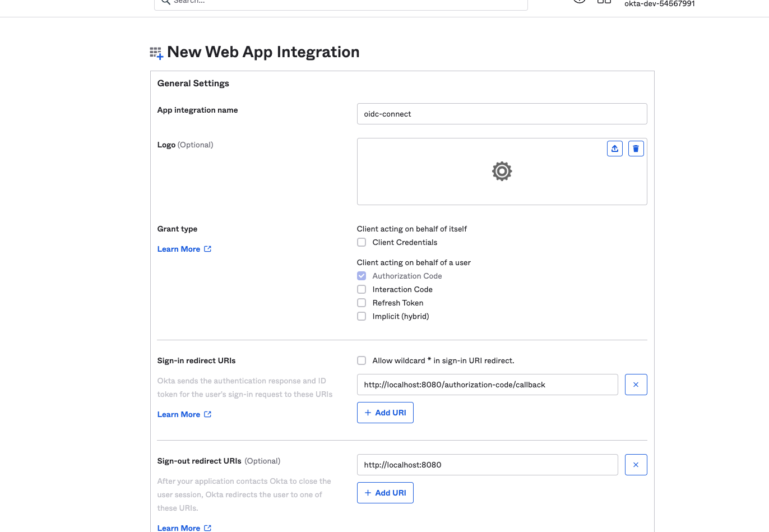The width and height of the screenshot is (769, 532).
Task: Click inside the App integration name field
Action: (x=502, y=114)
